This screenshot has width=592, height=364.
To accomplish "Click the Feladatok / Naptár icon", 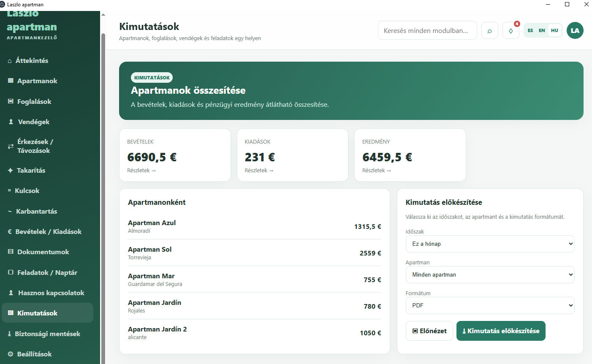I will pyautogui.click(x=11, y=272).
